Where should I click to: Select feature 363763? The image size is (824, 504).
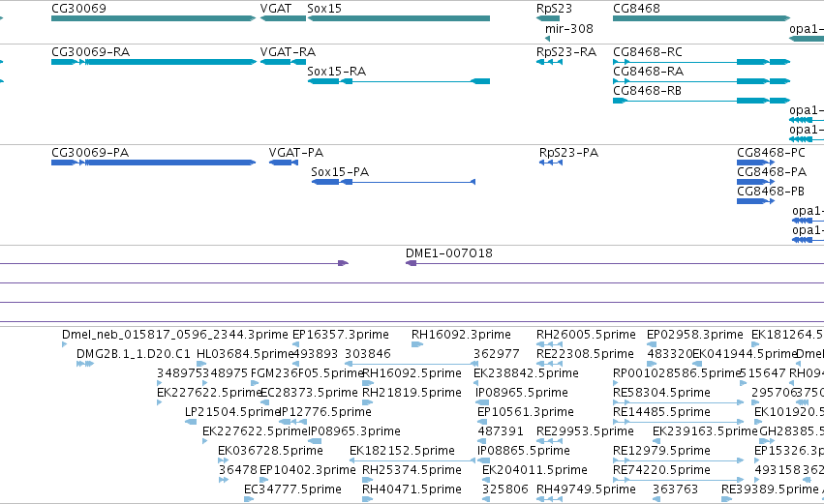675,489
